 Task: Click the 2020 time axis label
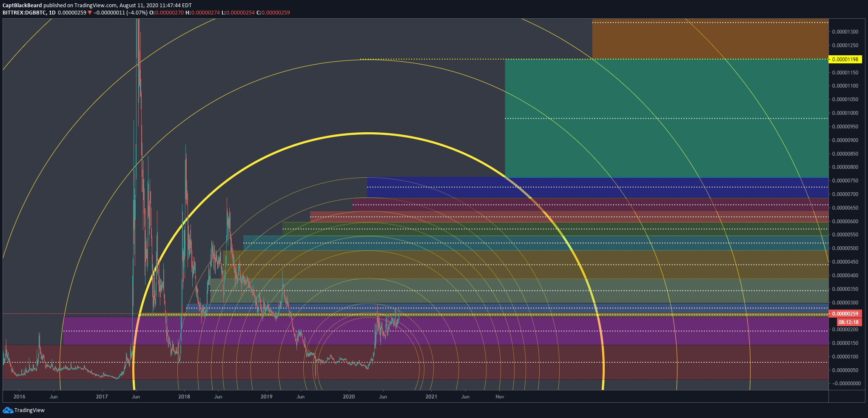coord(349,397)
